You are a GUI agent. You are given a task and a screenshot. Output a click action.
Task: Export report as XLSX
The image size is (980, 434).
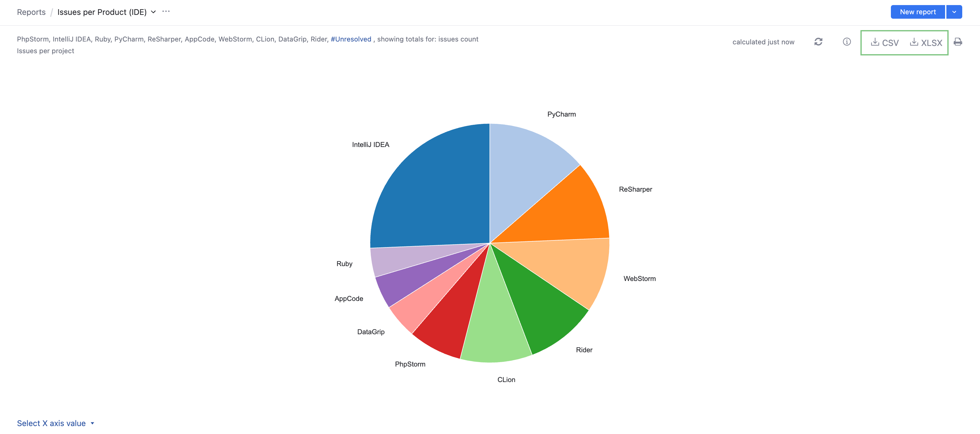point(926,42)
